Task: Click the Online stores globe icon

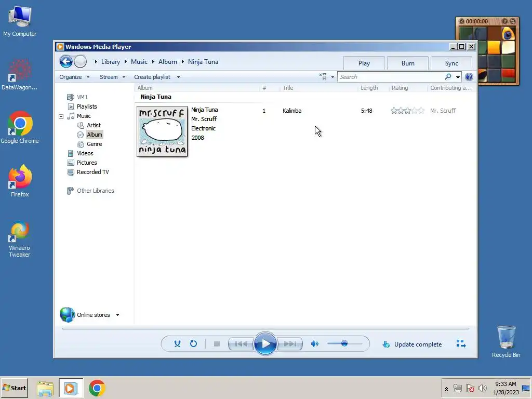Action: [67, 314]
